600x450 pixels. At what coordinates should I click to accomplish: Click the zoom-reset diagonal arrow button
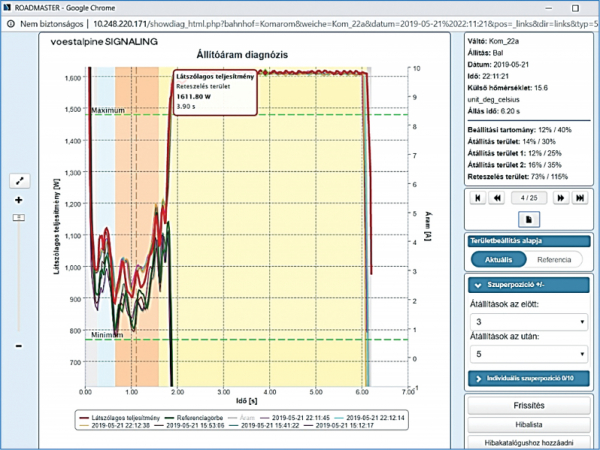pos(17,181)
